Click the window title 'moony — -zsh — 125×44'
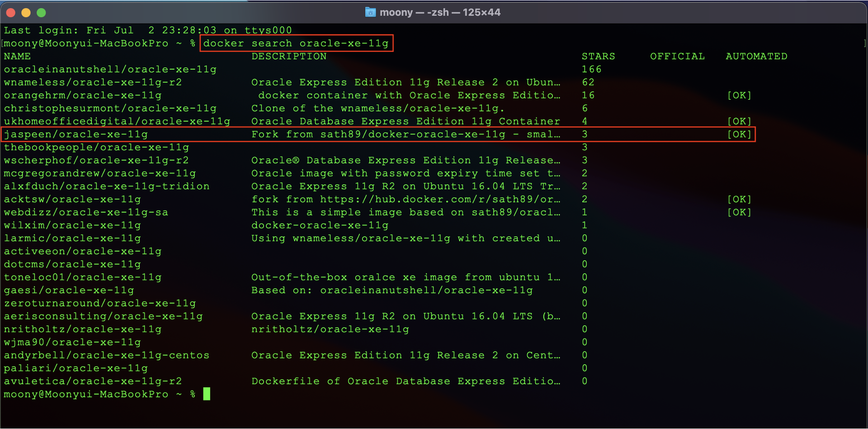Screen dimensions: 868x429 [x=440, y=12]
